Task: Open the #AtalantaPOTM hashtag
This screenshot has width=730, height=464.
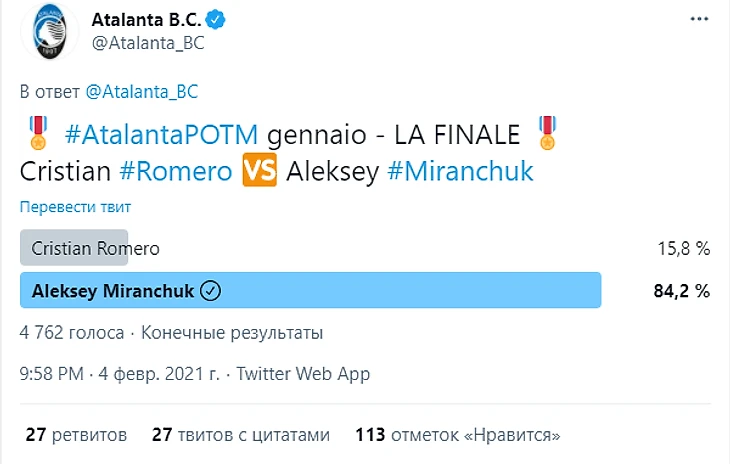Action: 160,134
